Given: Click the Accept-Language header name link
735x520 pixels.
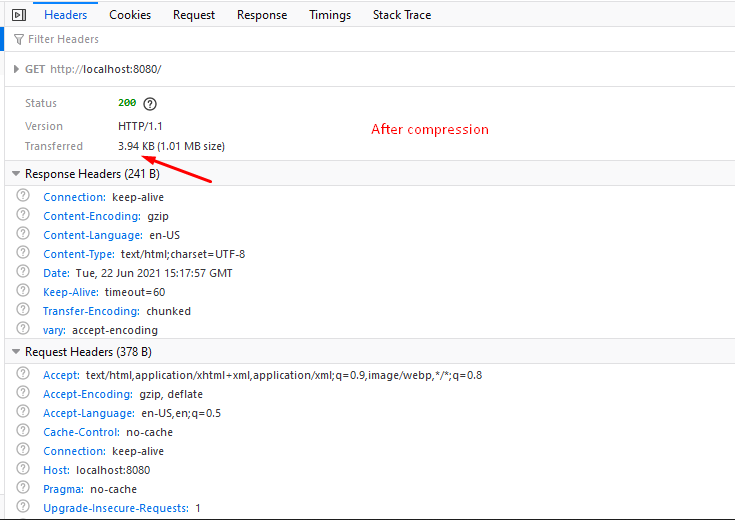Looking at the screenshot, I should (x=89, y=413).
